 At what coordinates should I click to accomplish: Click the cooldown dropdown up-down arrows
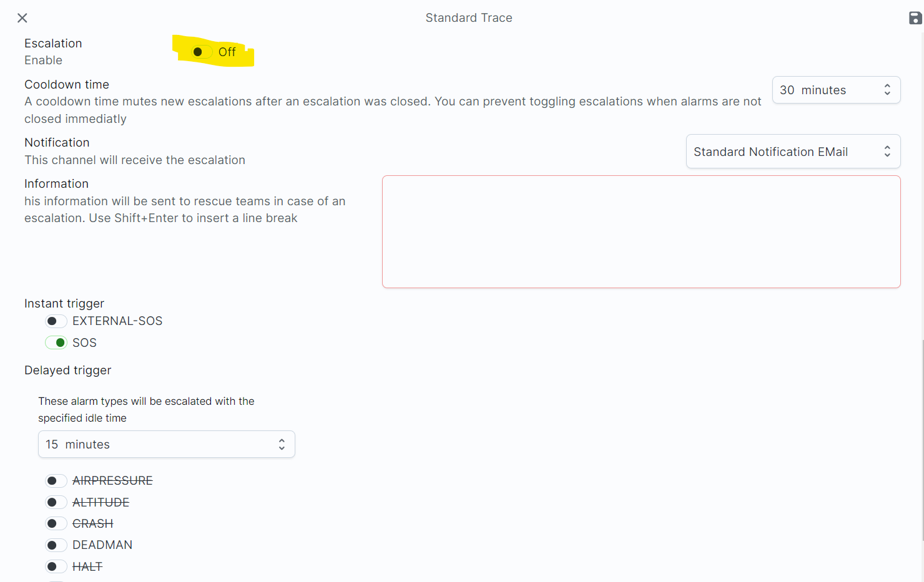coord(887,90)
